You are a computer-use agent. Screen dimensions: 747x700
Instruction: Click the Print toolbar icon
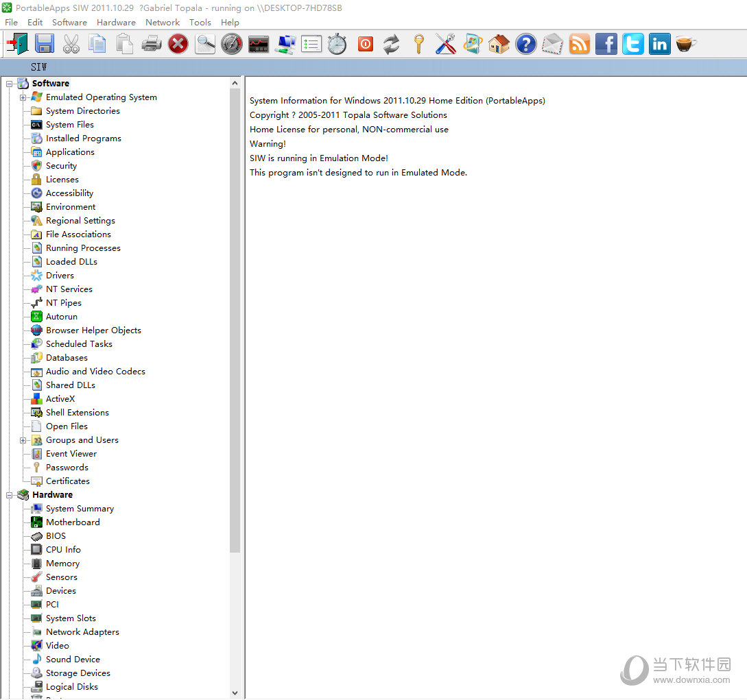coord(152,45)
